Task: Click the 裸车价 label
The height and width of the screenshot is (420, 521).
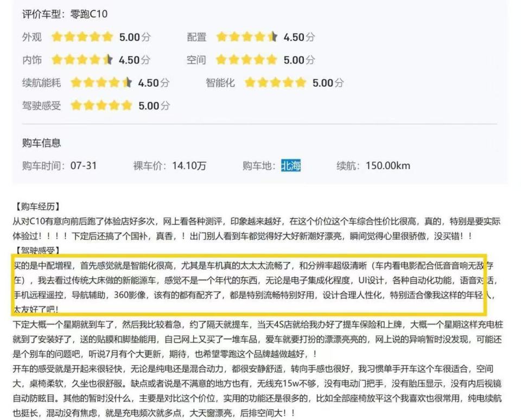Action: click(150, 166)
